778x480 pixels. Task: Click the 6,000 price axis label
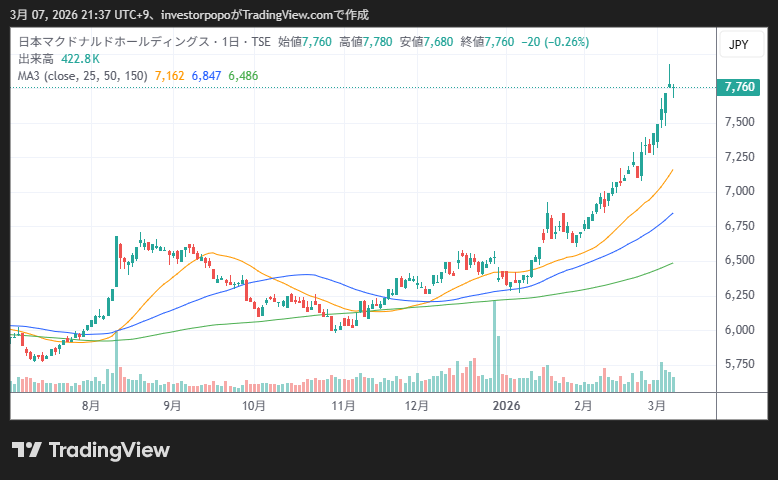[739, 330]
